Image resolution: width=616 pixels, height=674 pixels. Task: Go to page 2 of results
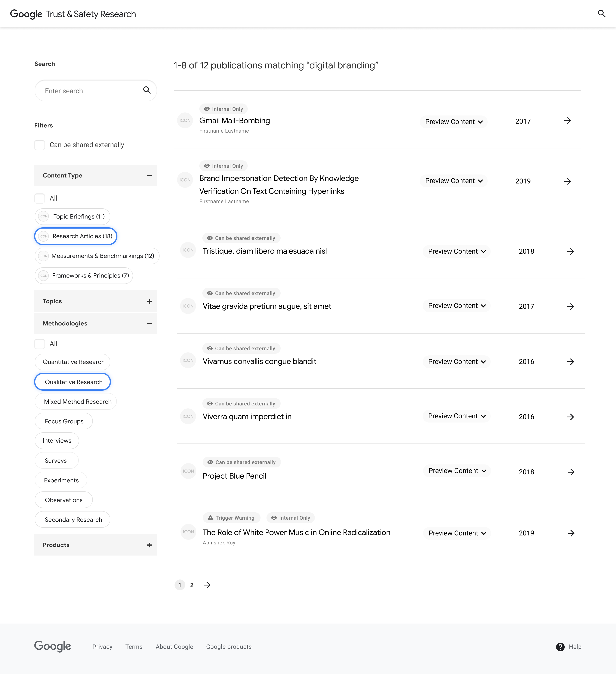pyautogui.click(x=192, y=585)
